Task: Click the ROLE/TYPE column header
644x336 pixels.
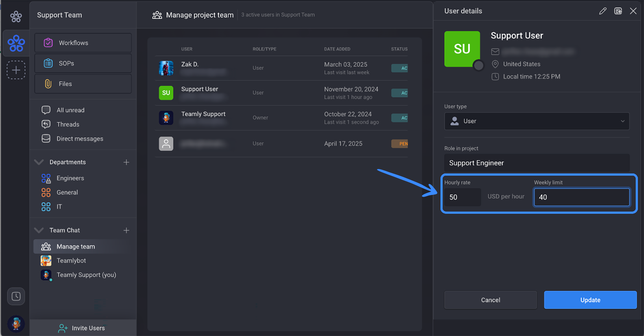Action: coord(264,49)
